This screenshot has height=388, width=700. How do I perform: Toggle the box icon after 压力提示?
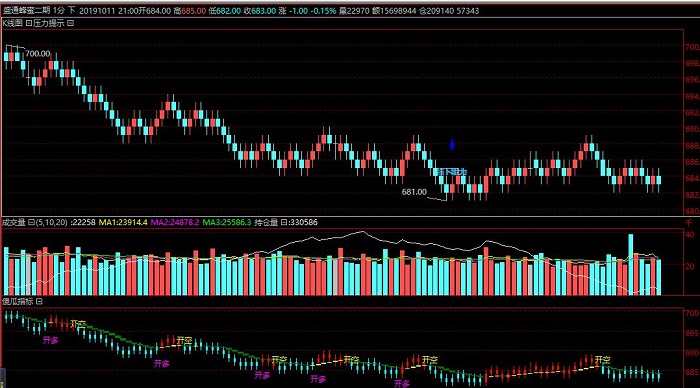(x=71, y=23)
